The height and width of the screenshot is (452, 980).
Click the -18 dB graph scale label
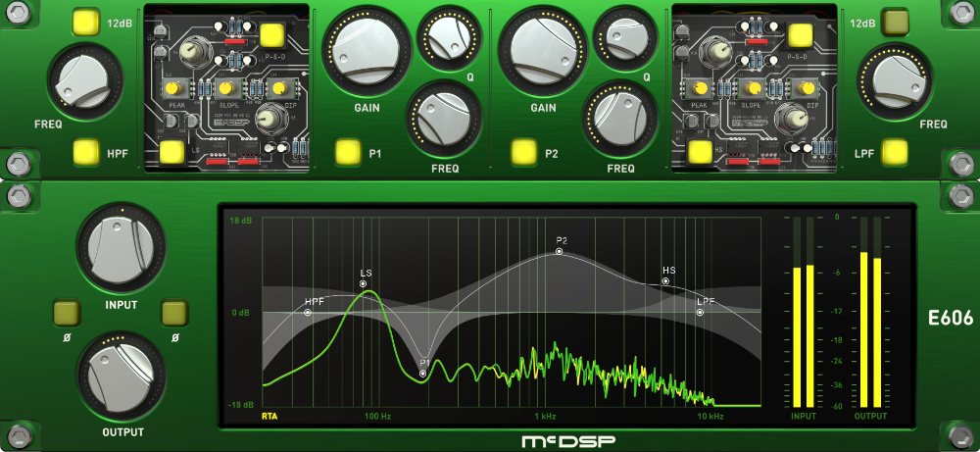tap(241, 405)
